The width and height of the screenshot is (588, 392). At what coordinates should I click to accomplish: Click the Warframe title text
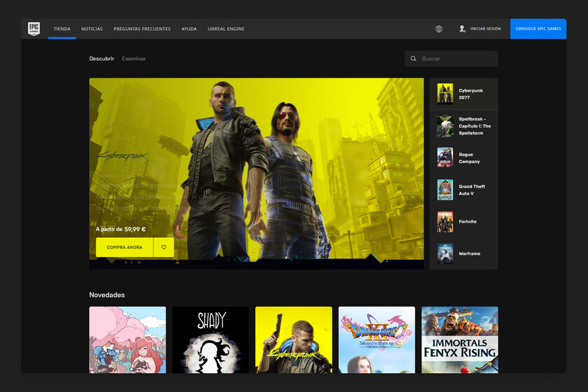click(470, 253)
